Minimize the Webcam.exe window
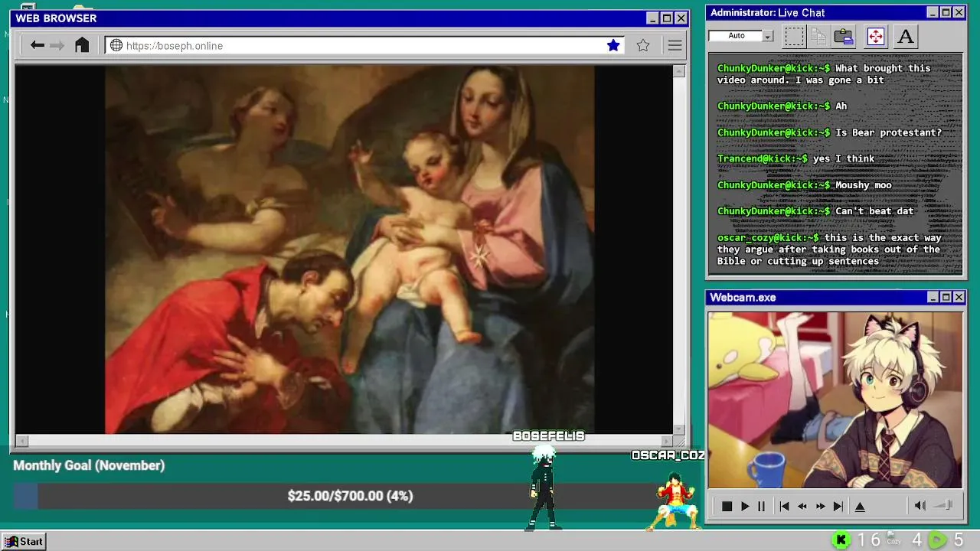 pos(933,297)
